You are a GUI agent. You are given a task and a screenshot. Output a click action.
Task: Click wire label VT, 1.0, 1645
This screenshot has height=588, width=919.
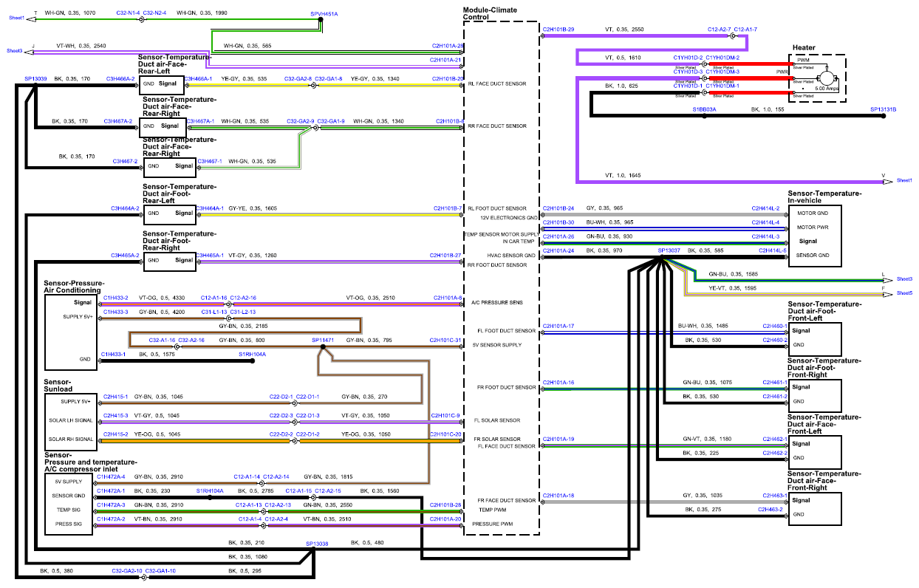pos(621,175)
